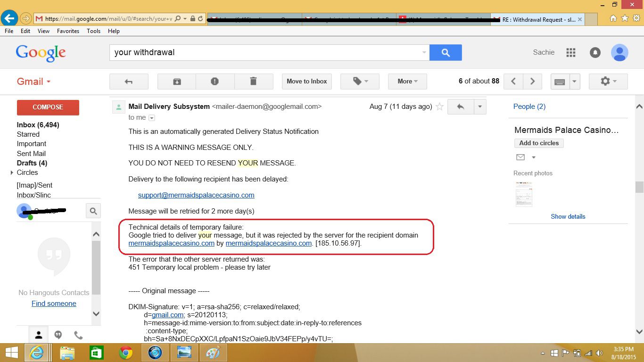Open the Help menu
Screen dimensions: 644x362
[x=114, y=31]
